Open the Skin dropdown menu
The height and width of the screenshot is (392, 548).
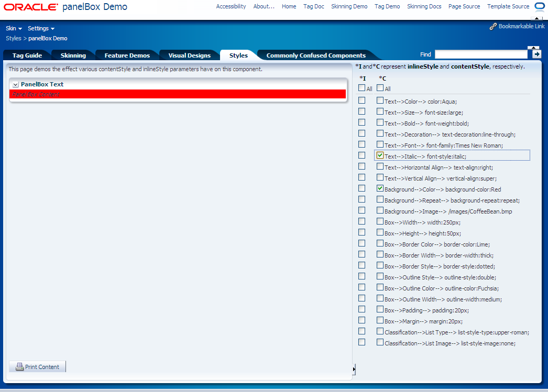13,28
